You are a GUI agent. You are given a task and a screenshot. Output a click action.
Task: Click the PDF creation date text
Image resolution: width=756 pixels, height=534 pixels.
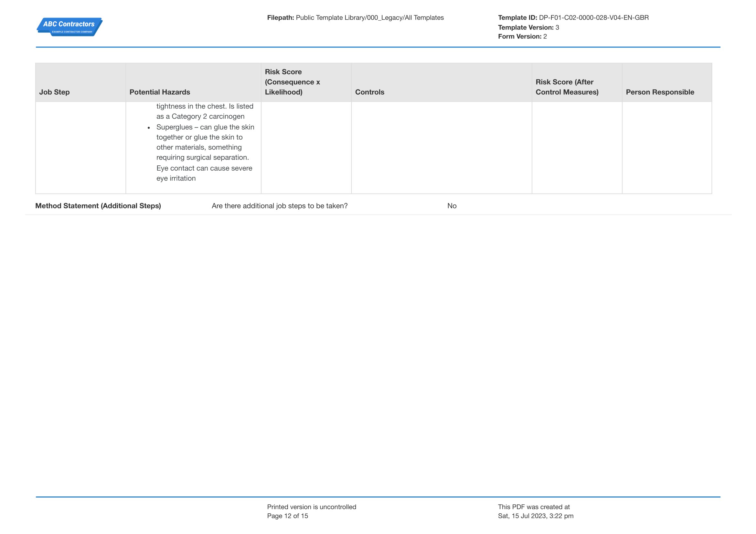tap(535, 516)
